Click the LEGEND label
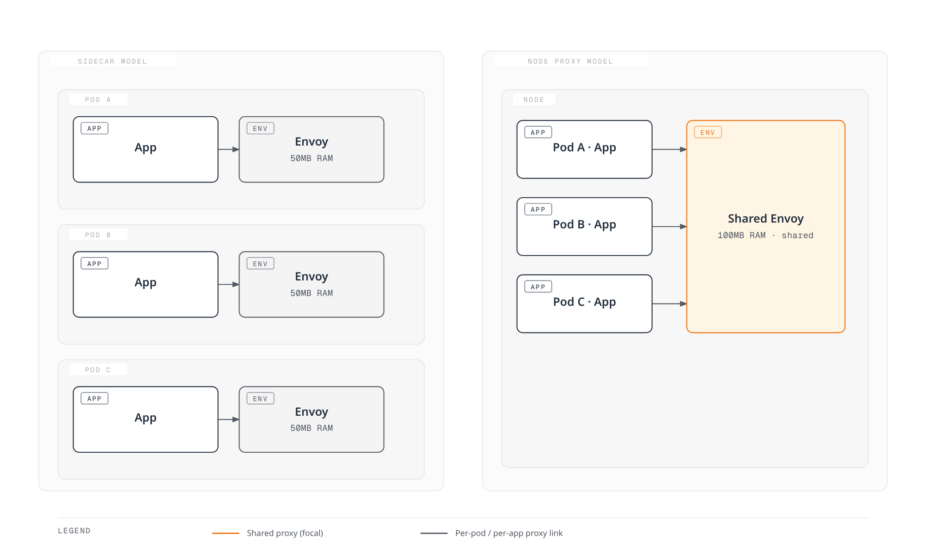Image resolution: width=926 pixels, height=560 pixels. click(74, 531)
